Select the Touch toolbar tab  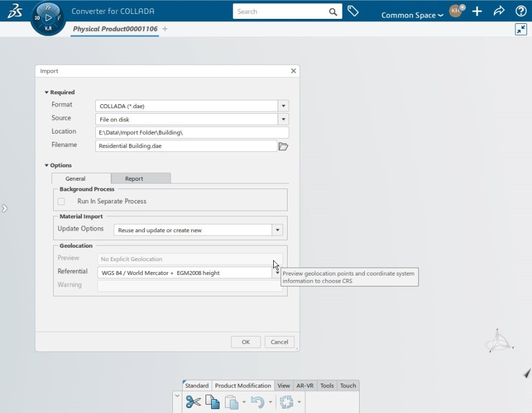pos(348,385)
